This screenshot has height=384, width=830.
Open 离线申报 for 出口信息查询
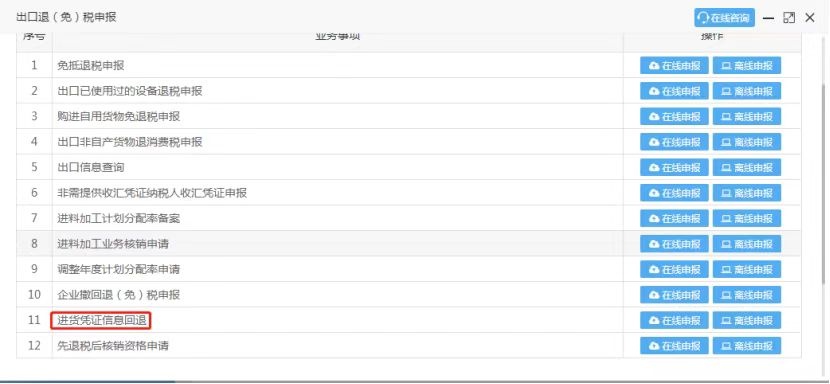(x=746, y=167)
